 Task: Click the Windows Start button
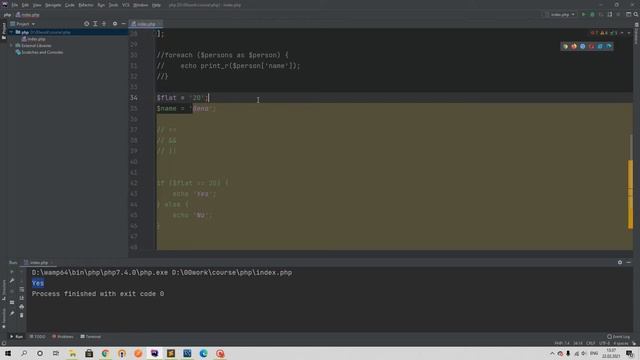coord(8,353)
